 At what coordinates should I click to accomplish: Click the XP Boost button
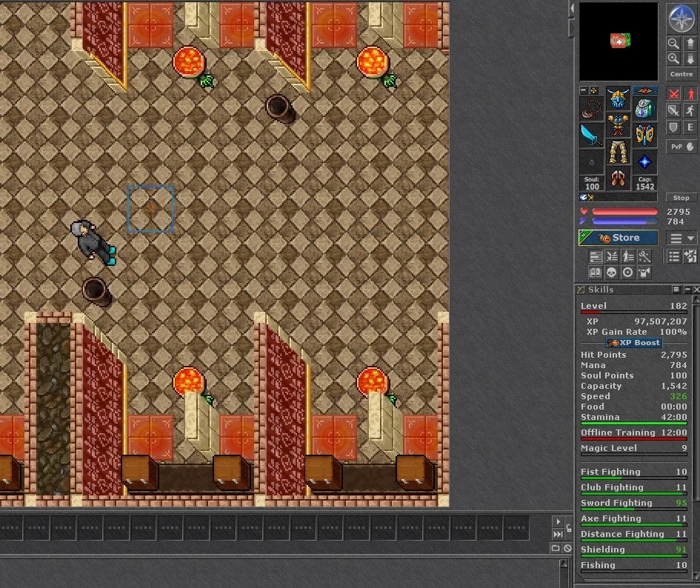click(633, 342)
